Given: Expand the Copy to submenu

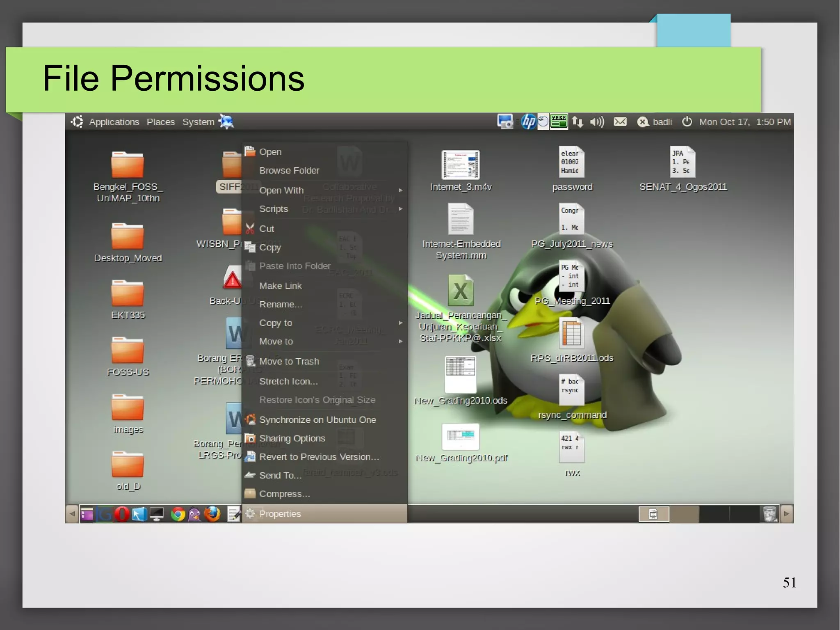Looking at the screenshot, I should click(324, 323).
